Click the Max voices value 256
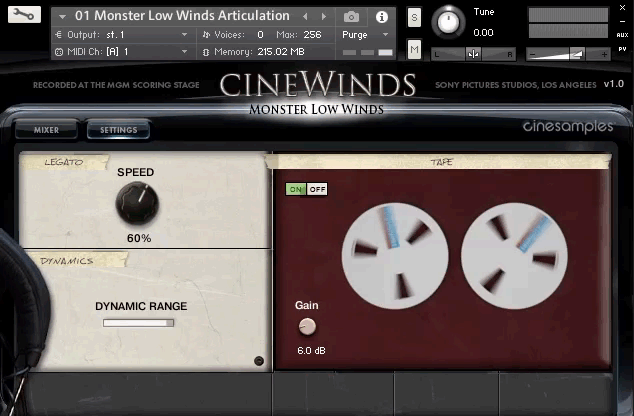Viewport: 634px width, 416px height. (312, 35)
